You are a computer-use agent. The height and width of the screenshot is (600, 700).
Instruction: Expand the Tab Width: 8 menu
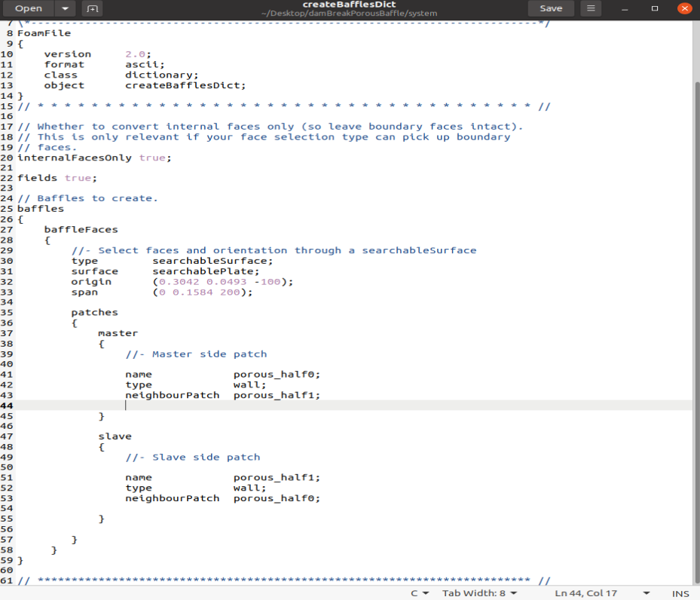(x=480, y=593)
